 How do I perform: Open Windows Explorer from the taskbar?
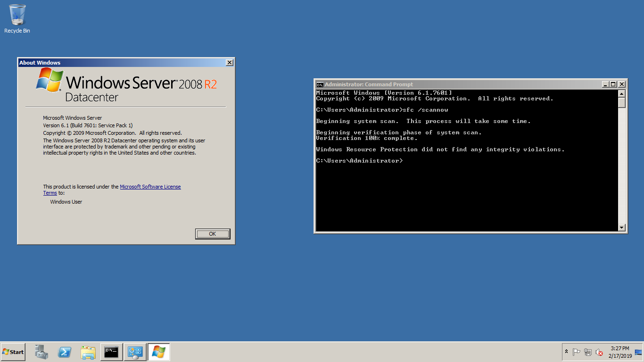click(88, 352)
